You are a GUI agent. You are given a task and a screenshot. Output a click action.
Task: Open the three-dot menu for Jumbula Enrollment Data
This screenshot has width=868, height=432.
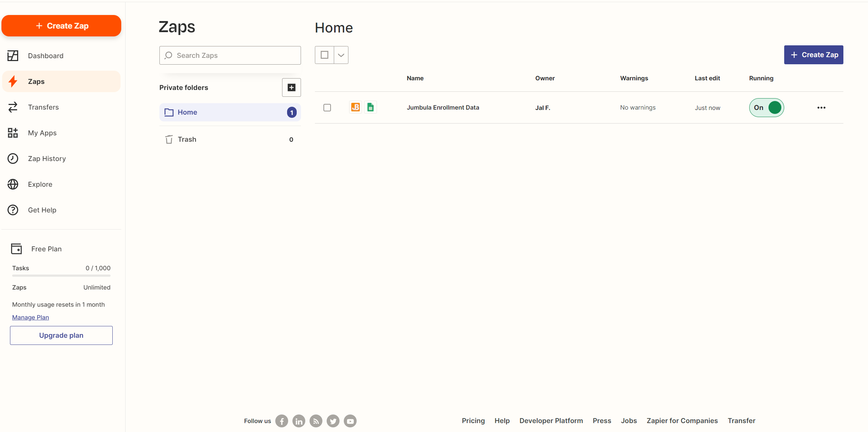tap(821, 107)
